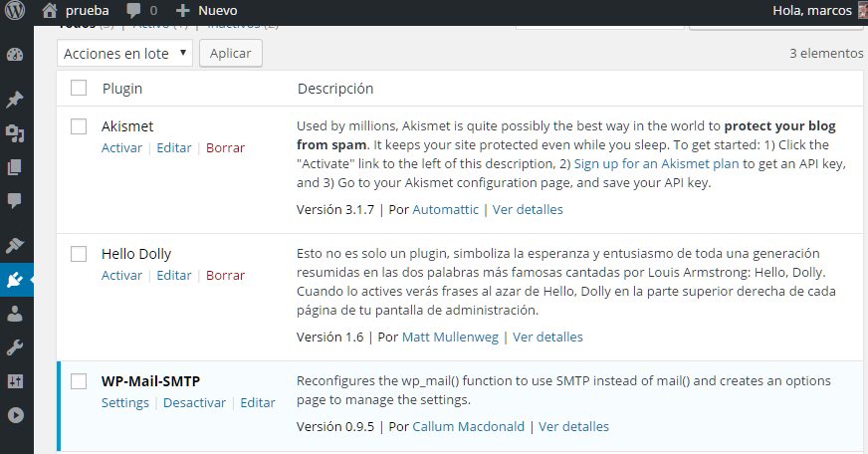
Task: Visit site via home icon 'prueba'
Action: [x=50, y=10]
